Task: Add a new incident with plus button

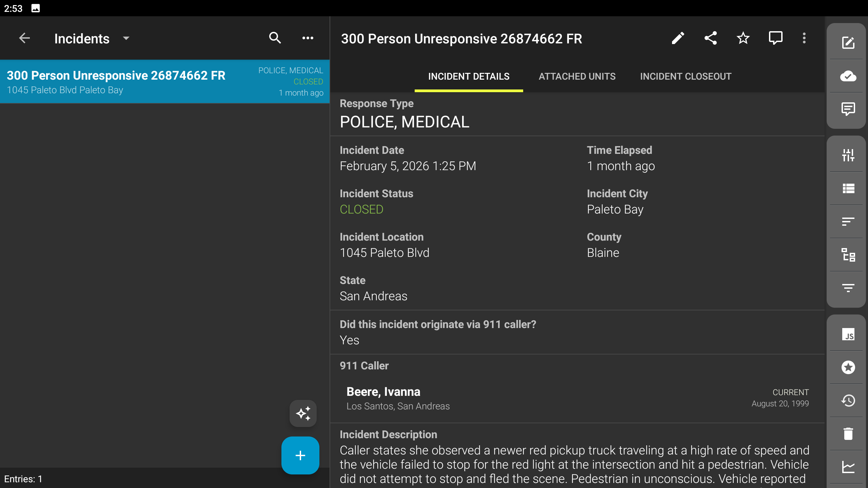Action: 300,455
